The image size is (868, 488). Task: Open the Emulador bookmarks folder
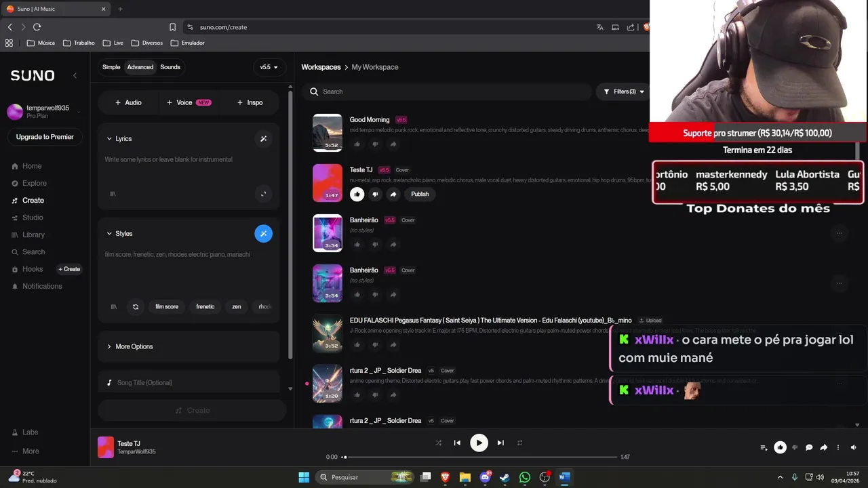(x=188, y=43)
